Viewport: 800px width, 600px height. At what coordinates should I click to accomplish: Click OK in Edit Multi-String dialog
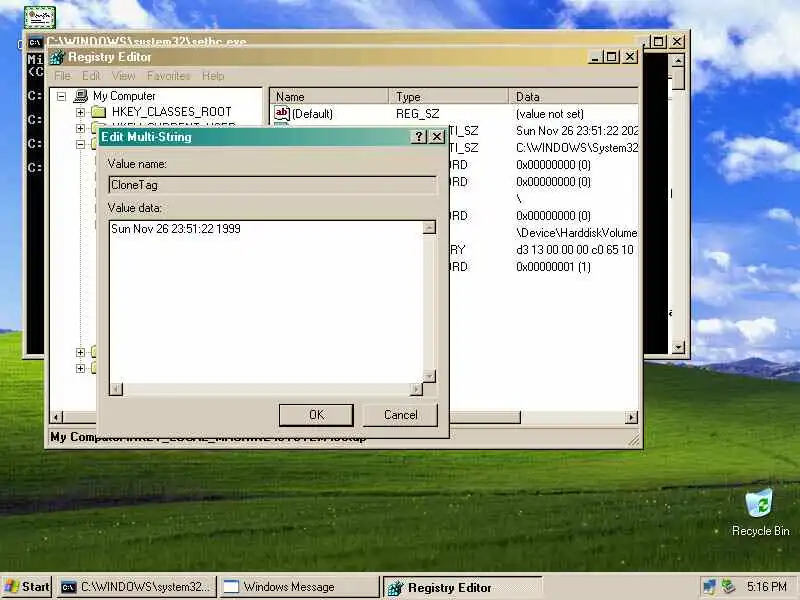(316, 415)
